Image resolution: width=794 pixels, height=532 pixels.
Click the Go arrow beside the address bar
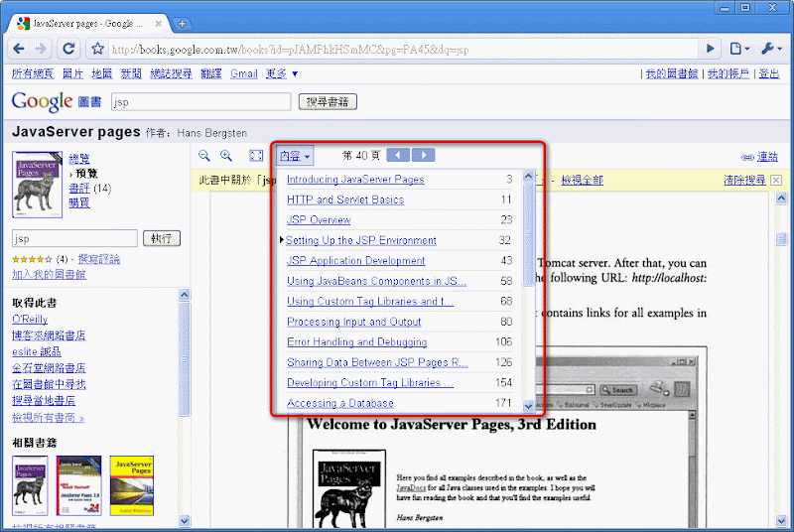tap(710, 49)
